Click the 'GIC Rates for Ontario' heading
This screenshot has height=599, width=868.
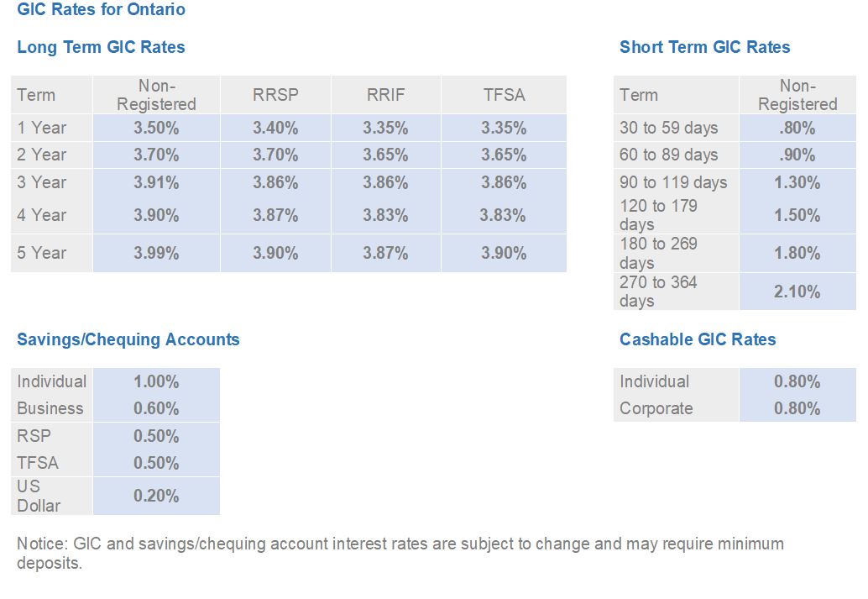point(101,10)
